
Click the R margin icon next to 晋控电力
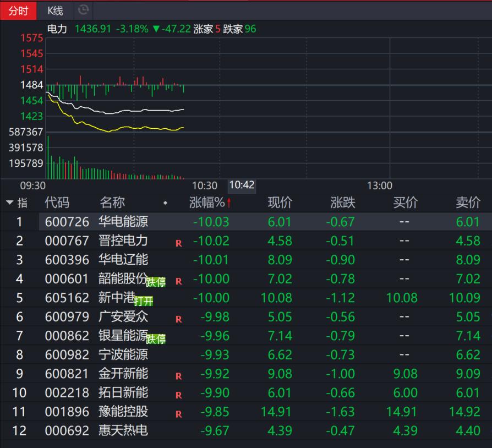(x=178, y=243)
